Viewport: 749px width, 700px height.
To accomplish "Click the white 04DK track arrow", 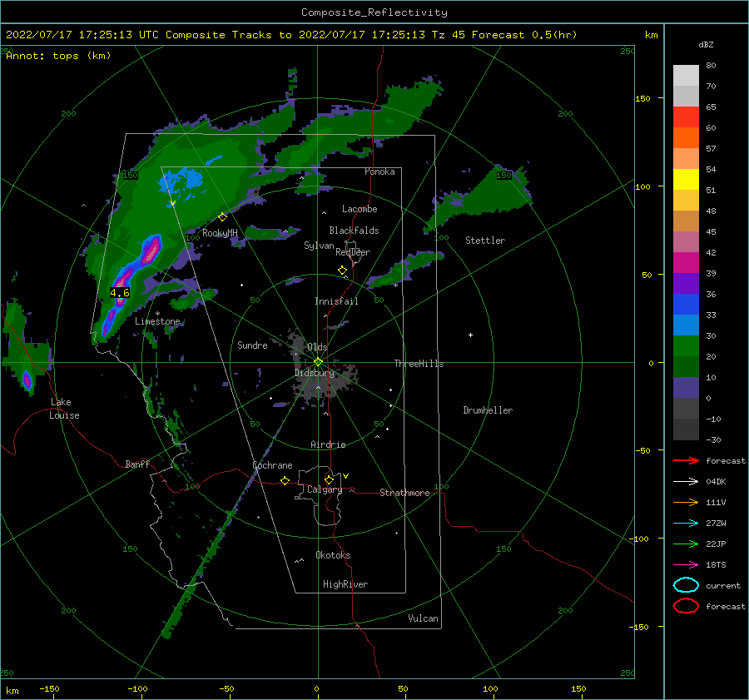I will (x=686, y=482).
